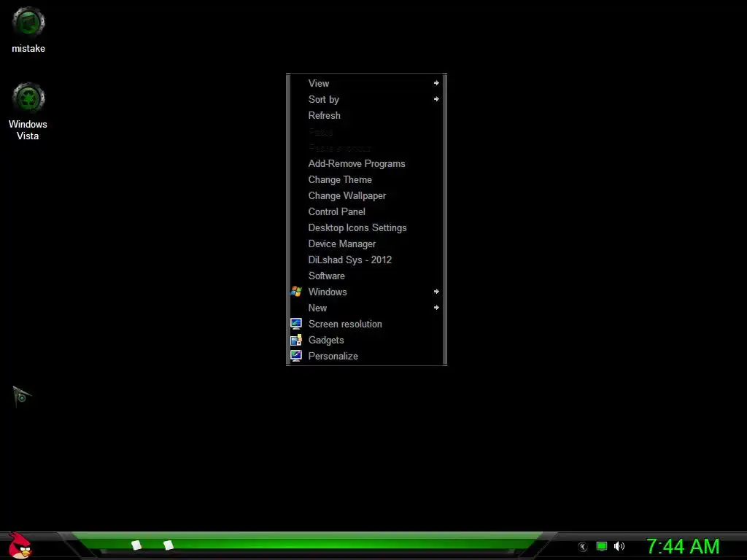The width and height of the screenshot is (747, 560).
Task: Expand the Windows submenu entry
Action: [x=366, y=292]
